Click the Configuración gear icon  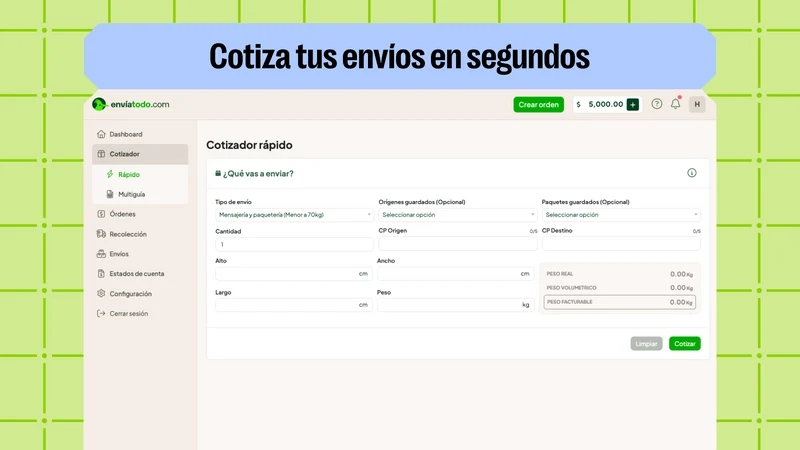(101, 294)
